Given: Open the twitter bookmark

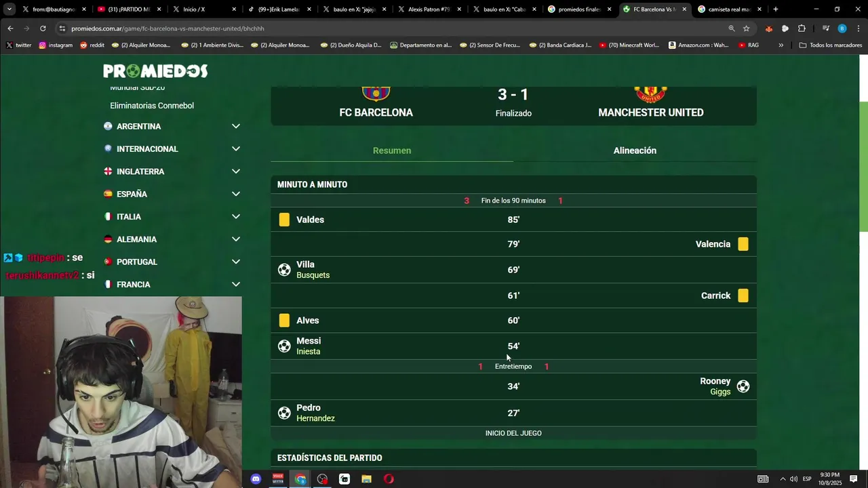Looking at the screenshot, I should pos(19,45).
